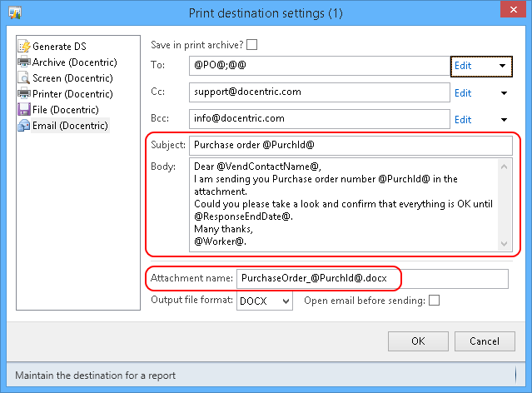Confirm settings with the OK button
Viewport: 532px width, 393px height.
pos(418,341)
